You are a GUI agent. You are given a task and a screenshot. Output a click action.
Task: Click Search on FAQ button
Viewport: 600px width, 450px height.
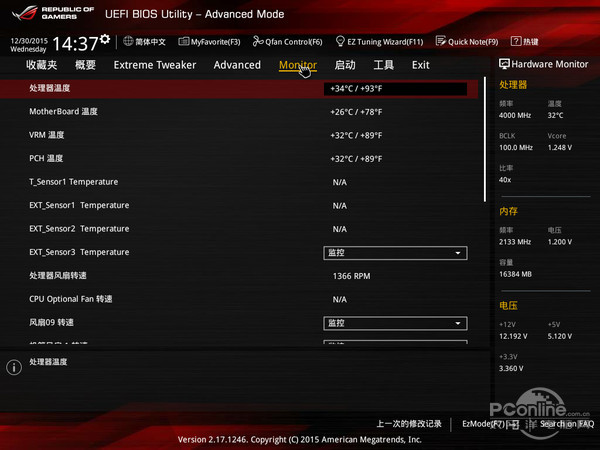coord(567,424)
